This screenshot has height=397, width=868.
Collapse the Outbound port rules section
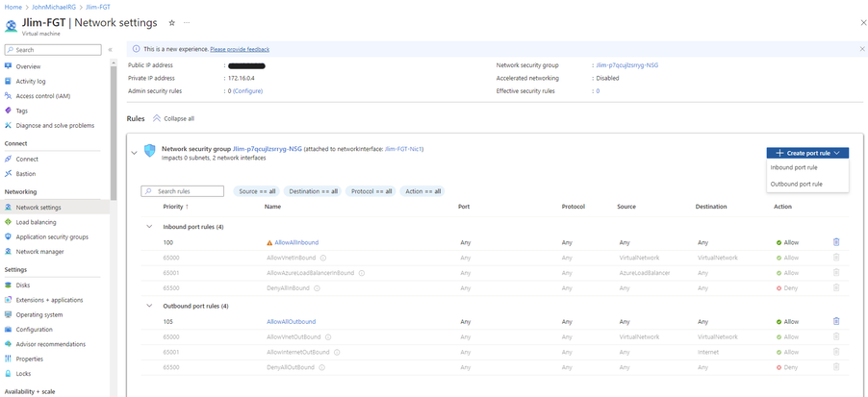point(149,306)
